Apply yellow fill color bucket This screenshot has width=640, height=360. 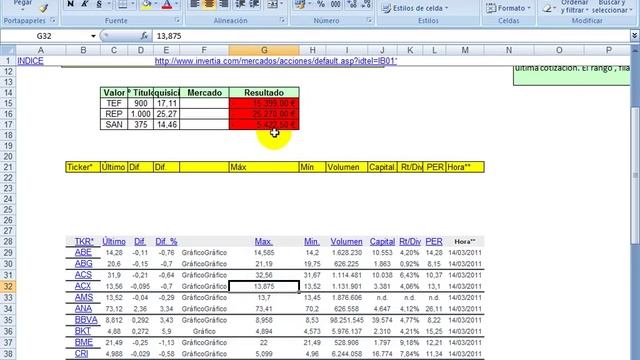[146, 4]
